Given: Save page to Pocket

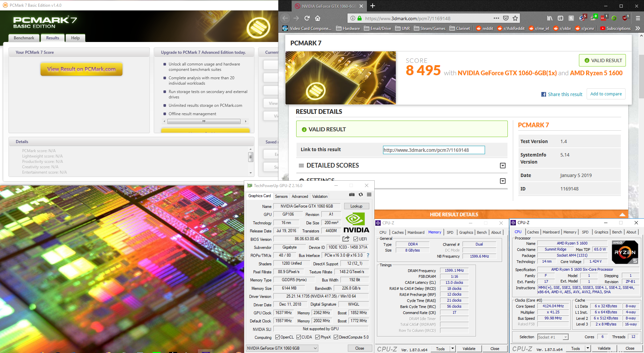Looking at the screenshot, I should coord(506,18).
